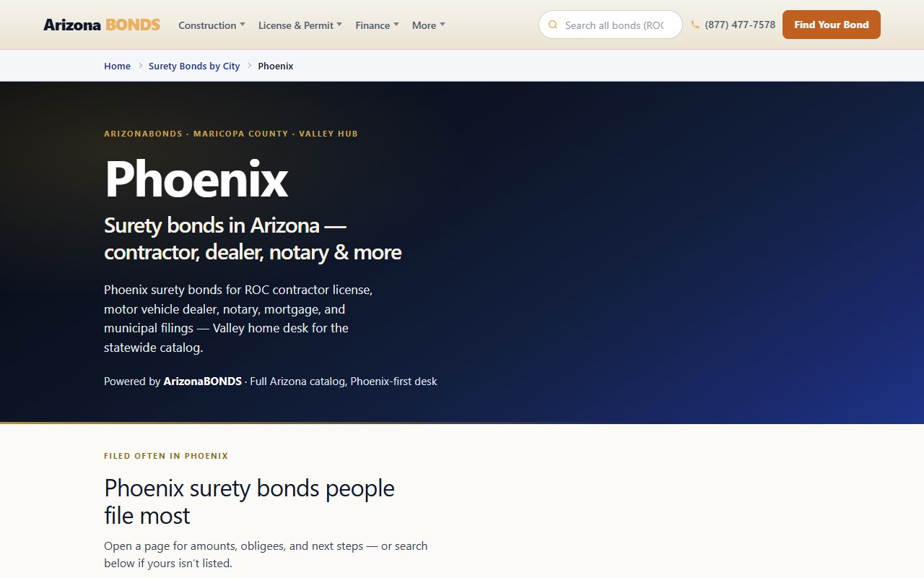Click the large Phoenix page heading
924x578 pixels.
tap(196, 178)
